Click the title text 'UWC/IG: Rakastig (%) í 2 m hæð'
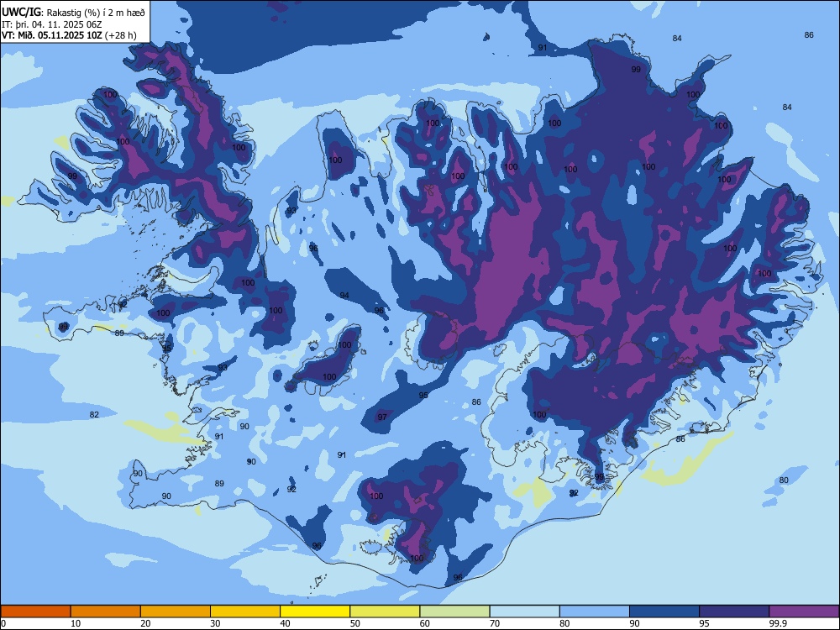This screenshot has width=840, height=630. click(x=73, y=12)
